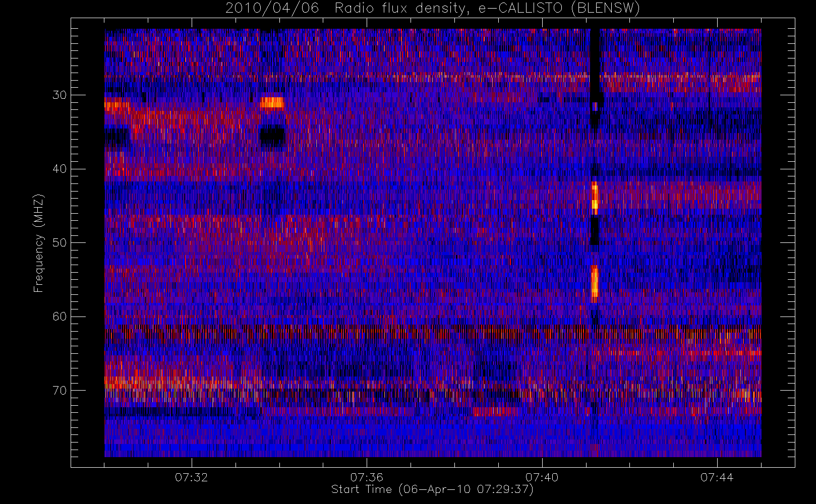Click the 40 MHz frequency tick label

pos(60,169)
